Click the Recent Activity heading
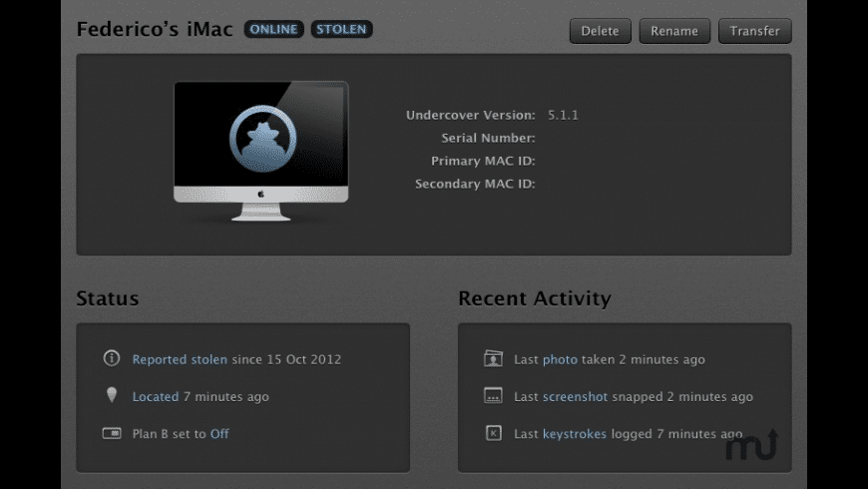 (x=535, y=298)
